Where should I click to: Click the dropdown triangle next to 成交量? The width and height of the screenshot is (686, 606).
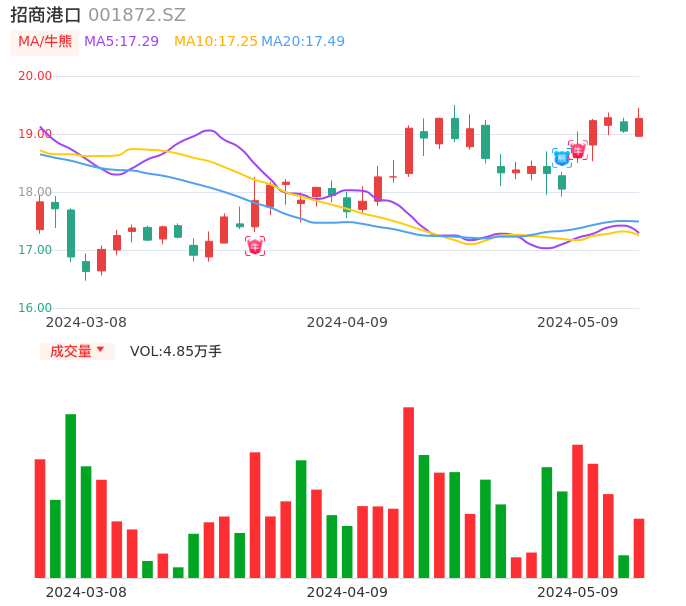tap(100, 350)
